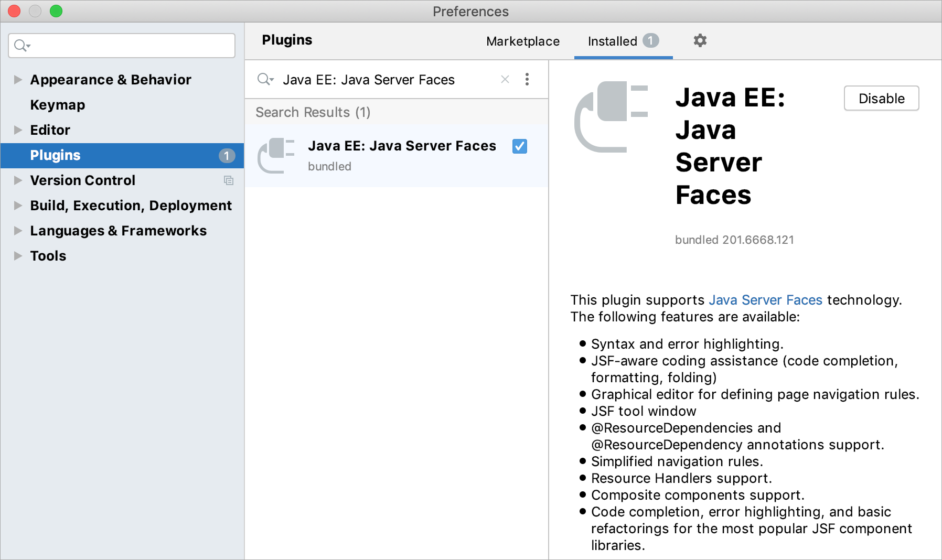Image resolution: width=942 pixels, height=560 pixels.
Task: Zoom the Preferences window with green button
Action: 56,11
